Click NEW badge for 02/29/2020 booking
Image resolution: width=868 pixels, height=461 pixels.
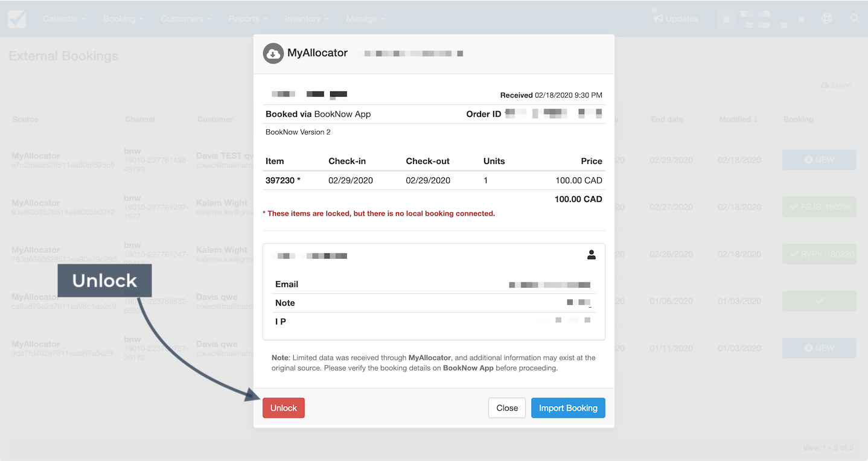(x=819, y=160)
